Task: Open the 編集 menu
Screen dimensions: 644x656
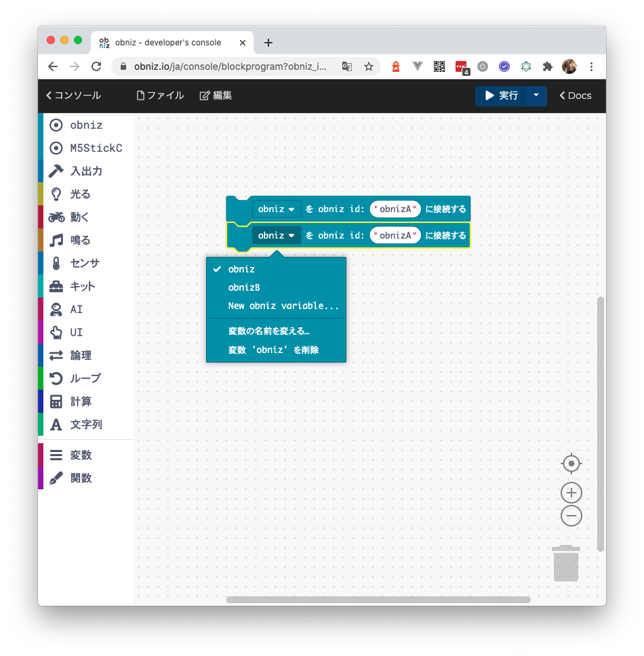Action: [216, 96]
